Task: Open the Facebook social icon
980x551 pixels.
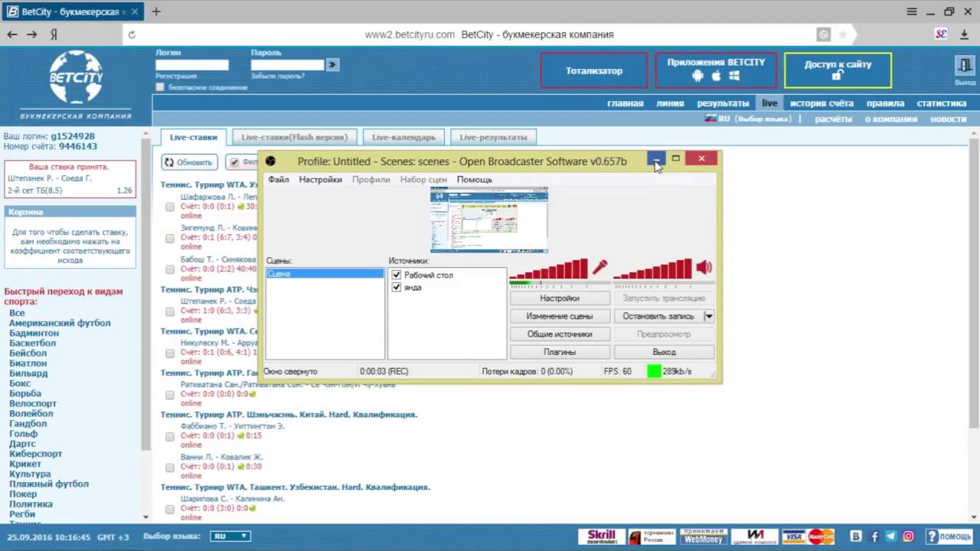Action: tap(874, 536)
